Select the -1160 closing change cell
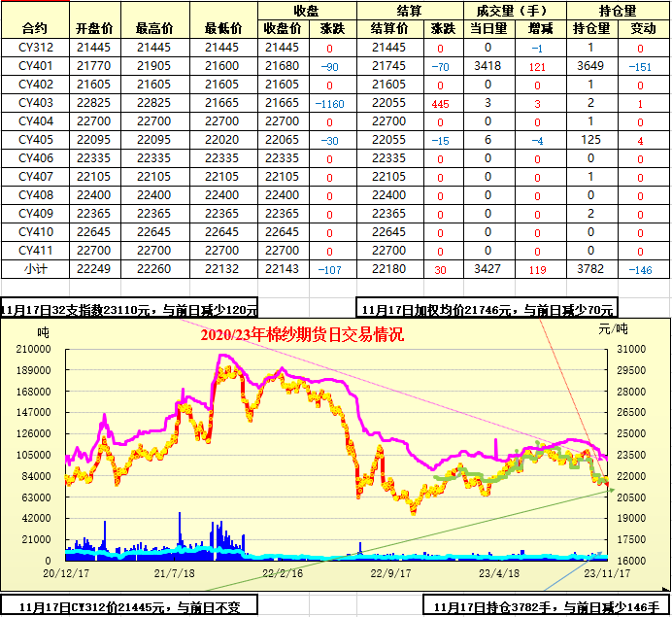 click(331, 103)
